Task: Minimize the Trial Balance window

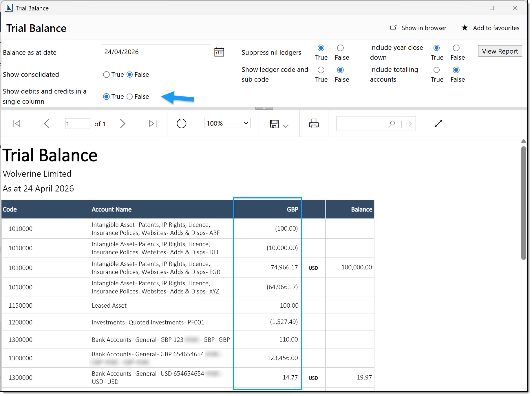Action: [468, 8]
